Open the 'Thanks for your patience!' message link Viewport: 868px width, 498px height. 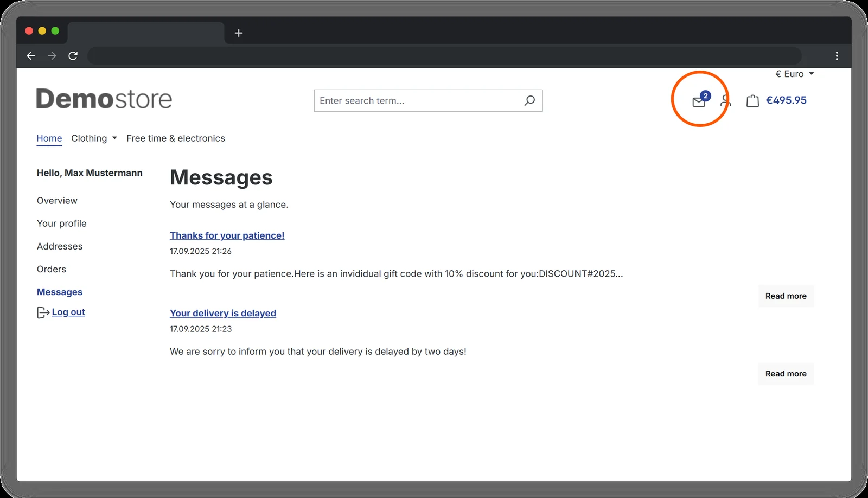(227, 235)
